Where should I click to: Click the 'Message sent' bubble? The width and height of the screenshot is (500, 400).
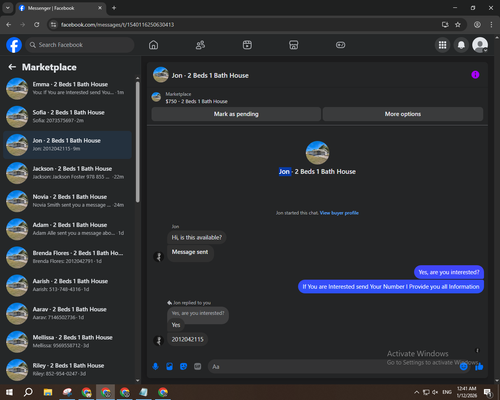coord(190,252)
